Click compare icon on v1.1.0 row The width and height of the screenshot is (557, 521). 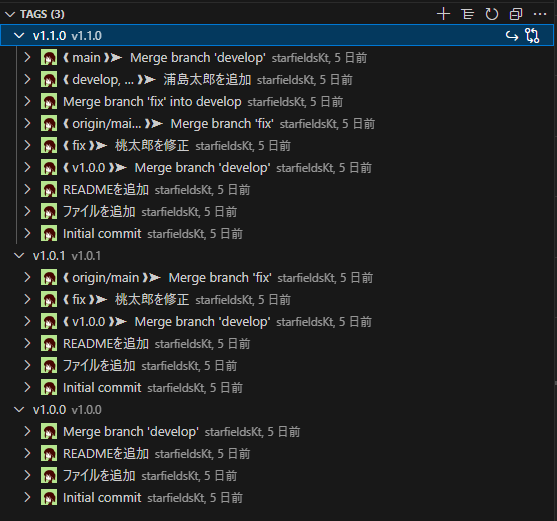tap(532, 36)
